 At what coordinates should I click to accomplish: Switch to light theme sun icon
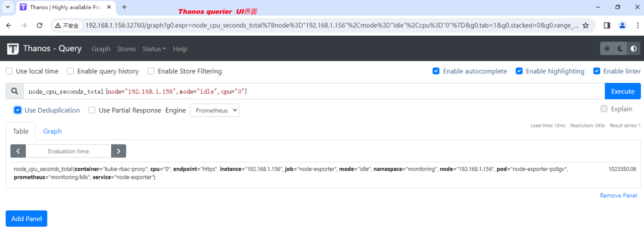click(x=607, y=49)
